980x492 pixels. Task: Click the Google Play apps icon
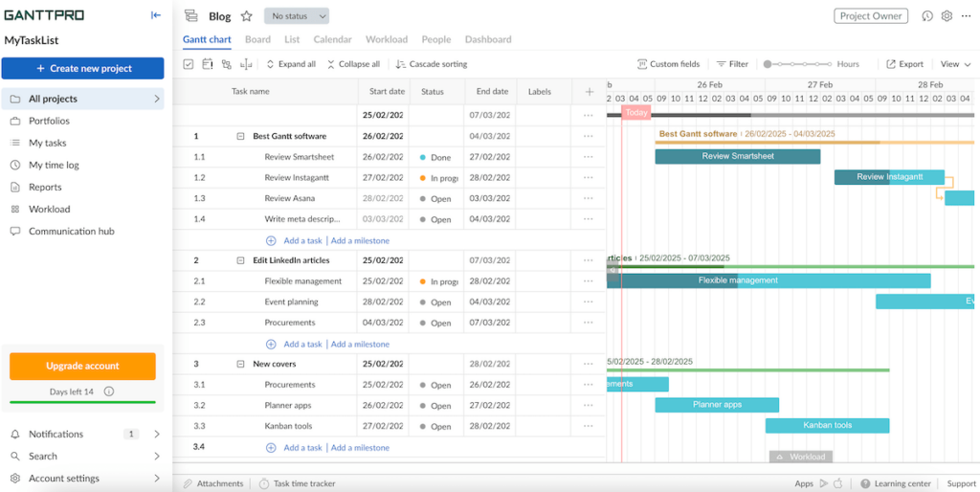click(x=824, y=483)
